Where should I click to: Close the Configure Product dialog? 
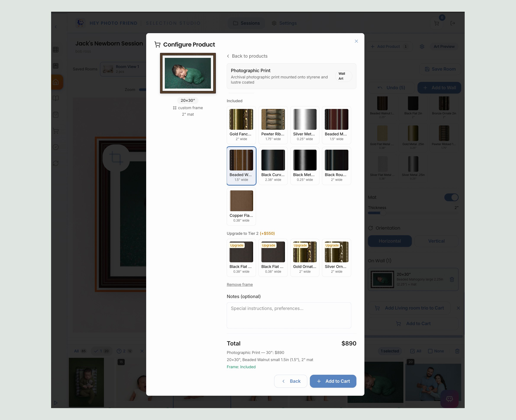(x=356, y=41)
